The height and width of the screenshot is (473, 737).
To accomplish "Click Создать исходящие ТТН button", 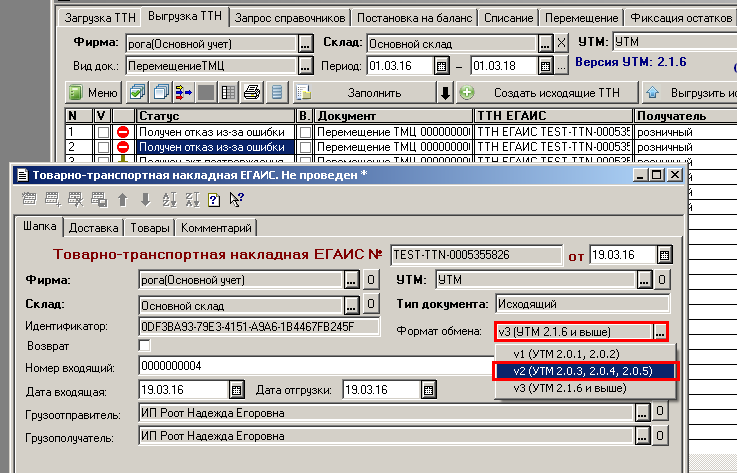I will [547, 93].
